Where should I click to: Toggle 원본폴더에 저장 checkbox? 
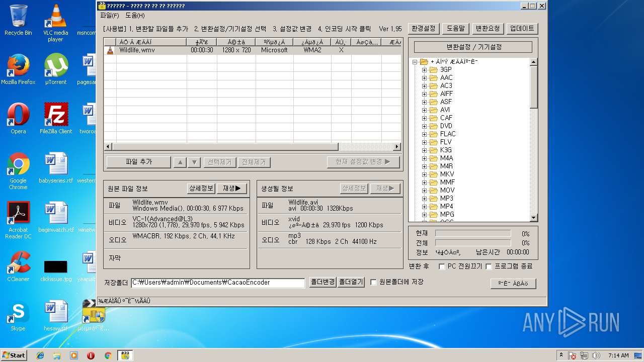click(x=373, y=282)
